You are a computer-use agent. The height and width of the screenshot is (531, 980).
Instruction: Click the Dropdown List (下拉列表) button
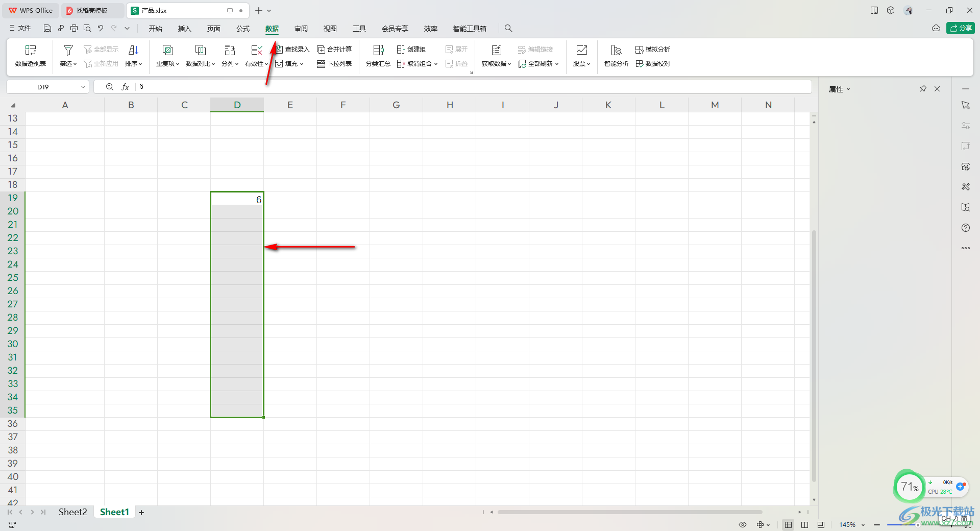334,64
